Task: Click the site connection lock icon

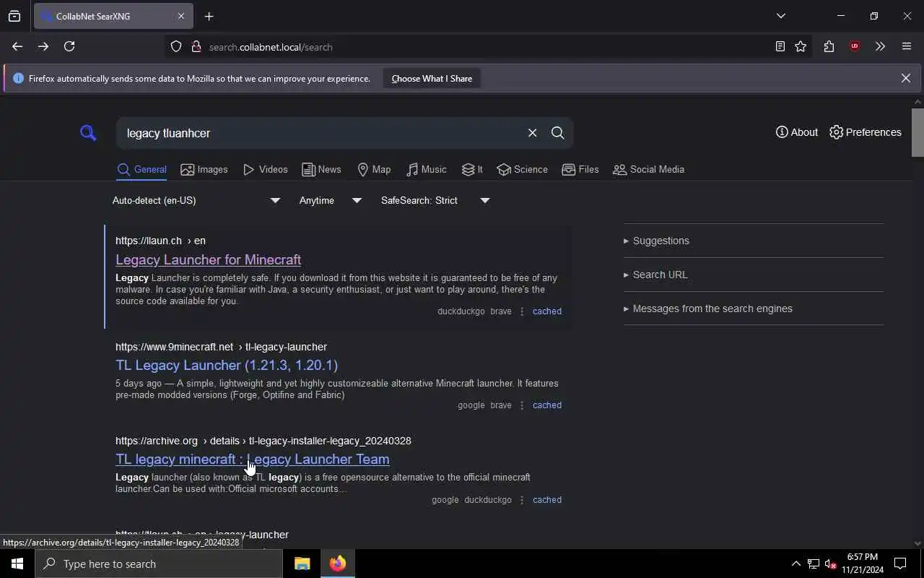Action: tap(196, 47)
